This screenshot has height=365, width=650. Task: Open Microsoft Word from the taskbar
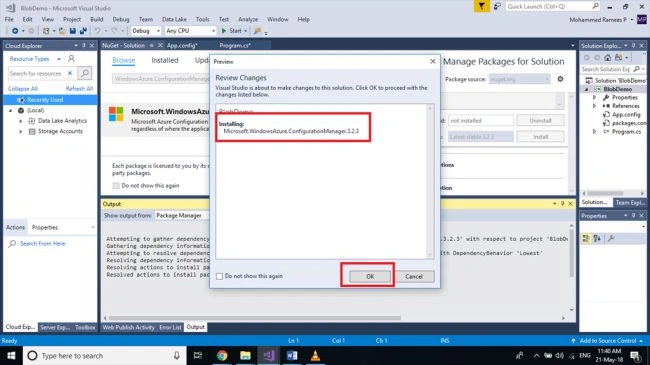point(292,355)
